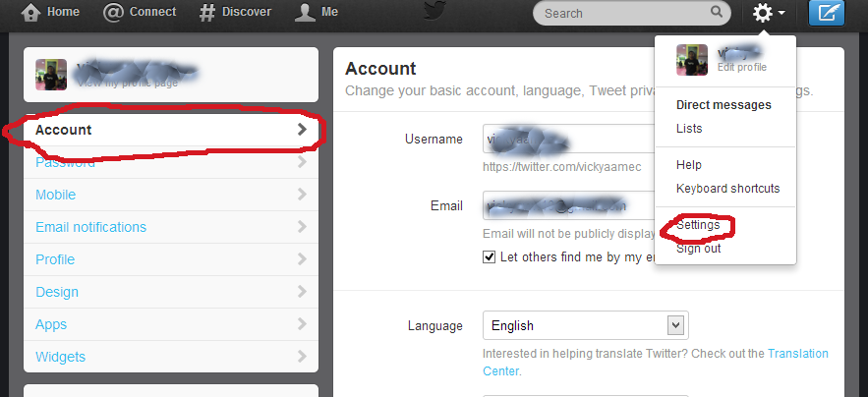Compose a new Tweet with the blue button
Screen dimensions: 868x397
(827, 13)
